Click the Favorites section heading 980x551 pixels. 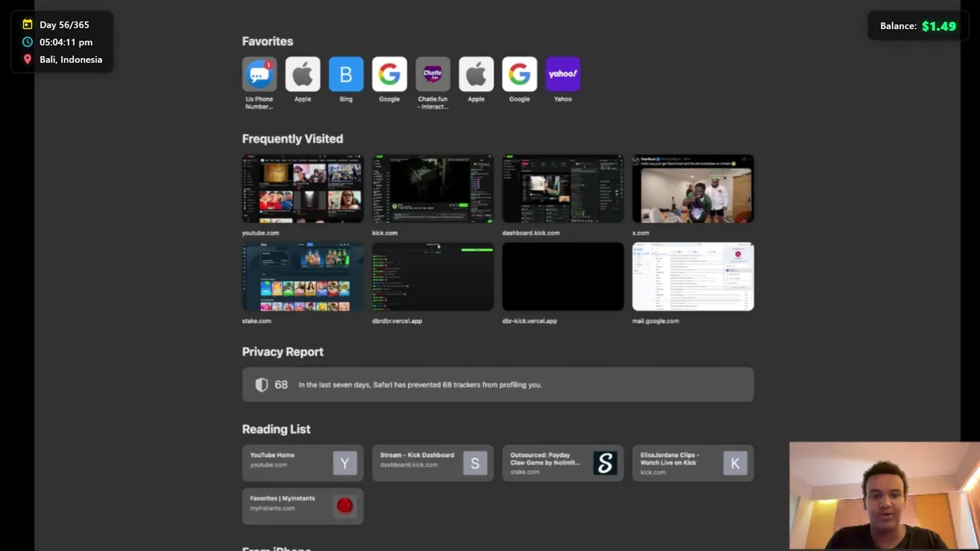pyautogui.click(x=267, y=41)
